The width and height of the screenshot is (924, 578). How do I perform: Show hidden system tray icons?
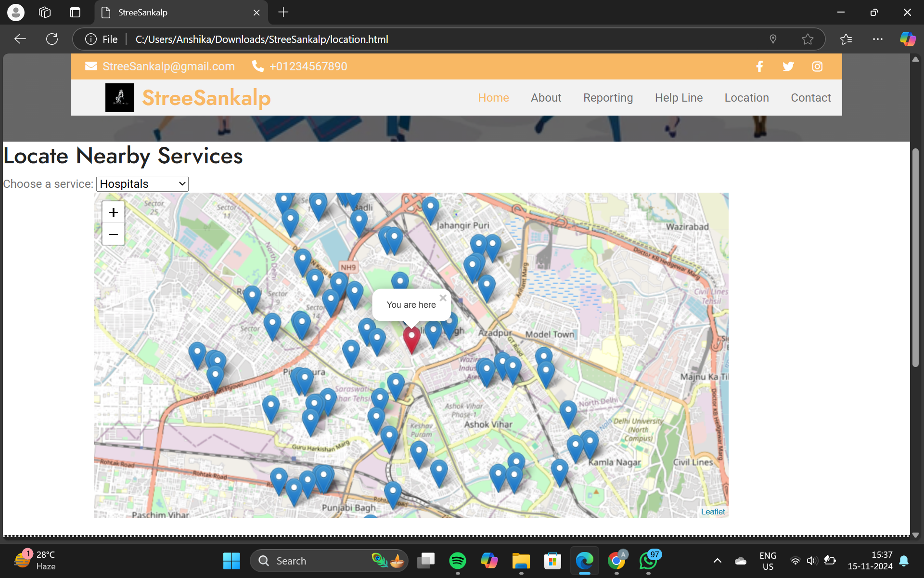point(717,561)
